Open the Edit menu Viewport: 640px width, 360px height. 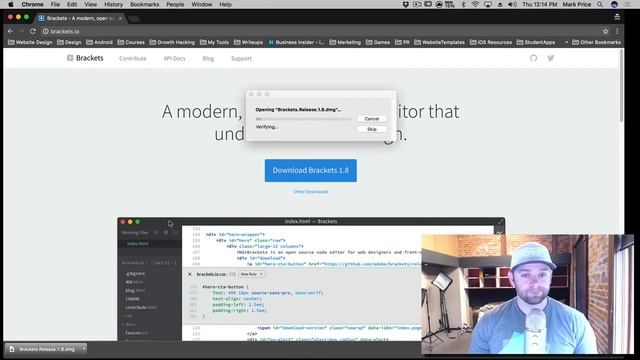pos(72,4)
